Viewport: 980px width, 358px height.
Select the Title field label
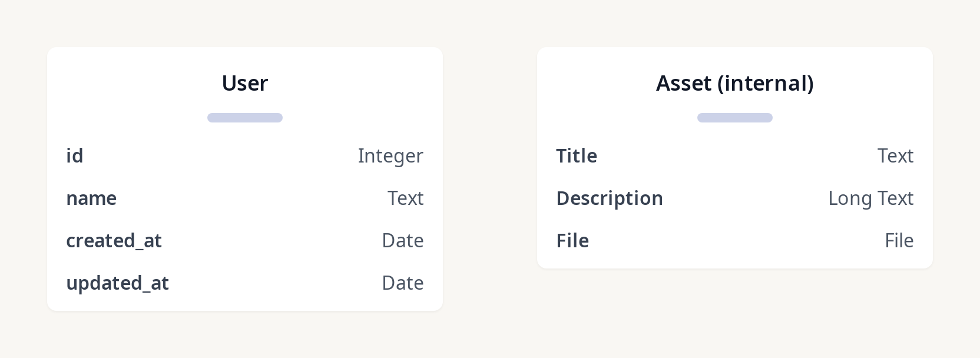pyautogui.click(x=577, y=156)
